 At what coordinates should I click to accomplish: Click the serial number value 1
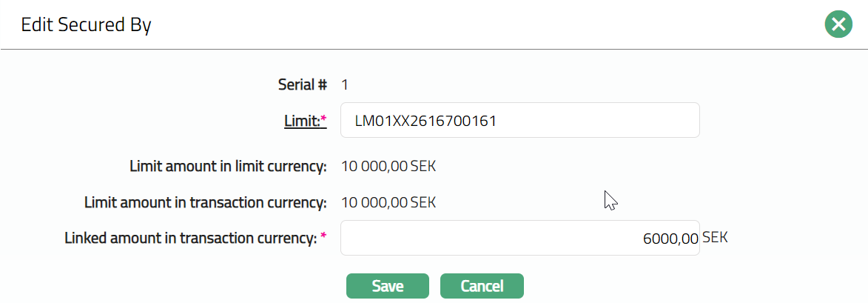[345, 84]
